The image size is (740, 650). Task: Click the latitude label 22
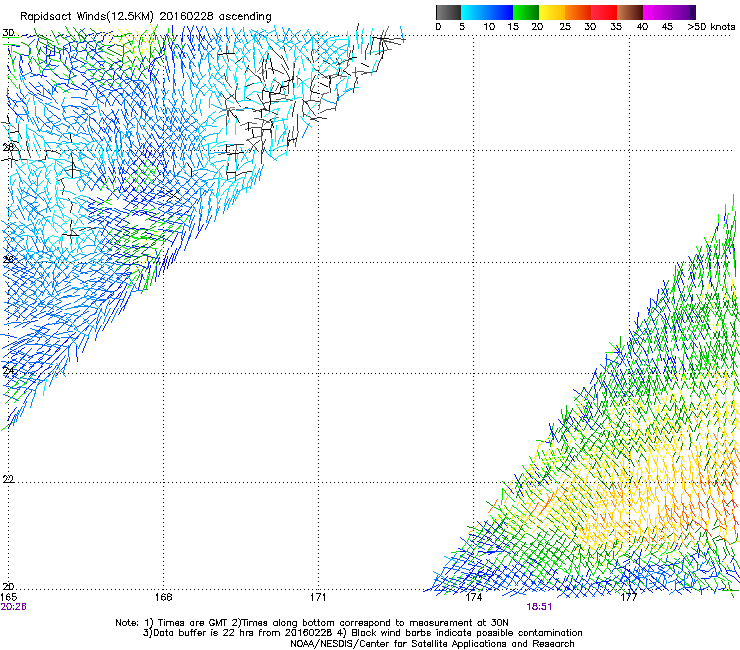coord(8,479)
